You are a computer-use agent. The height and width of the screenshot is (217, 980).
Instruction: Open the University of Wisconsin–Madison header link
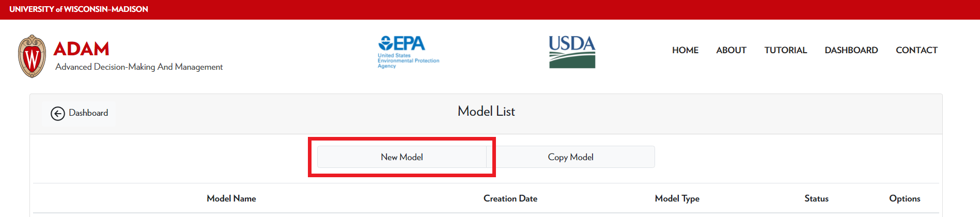(x=79, y=9)
